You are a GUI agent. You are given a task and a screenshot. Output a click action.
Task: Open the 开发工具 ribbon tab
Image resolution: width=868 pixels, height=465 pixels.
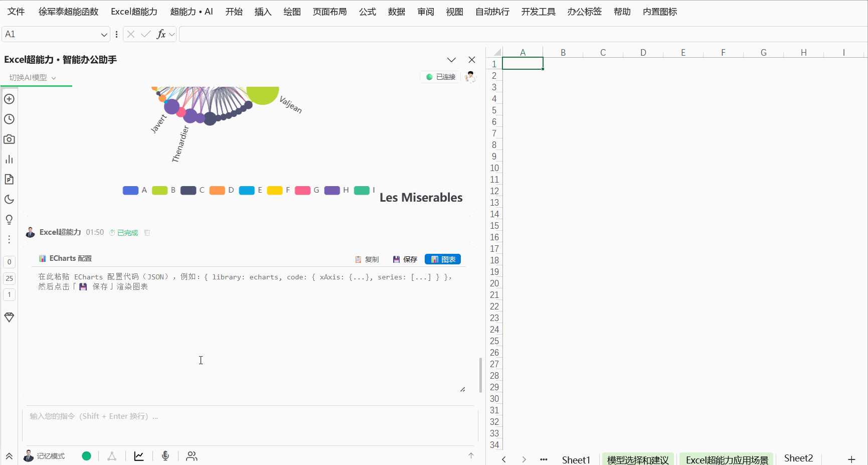point(538,12)
